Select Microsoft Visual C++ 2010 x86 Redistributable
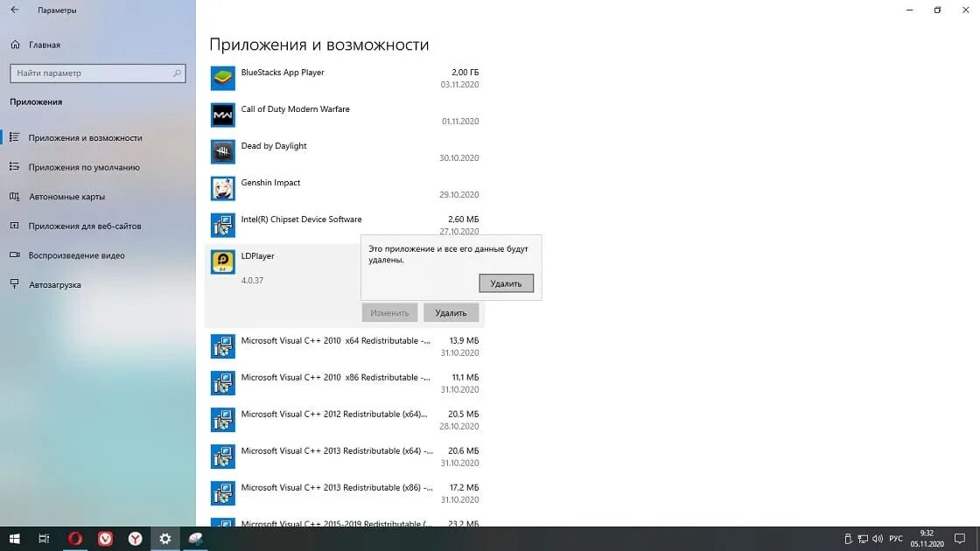 [x=345, y=384]
